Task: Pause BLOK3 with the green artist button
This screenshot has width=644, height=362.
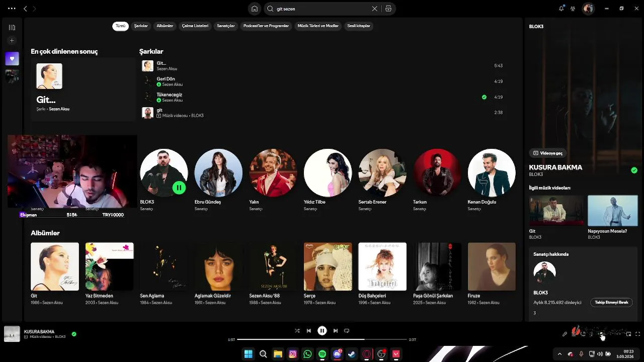Action: click(x=179, y=188)
